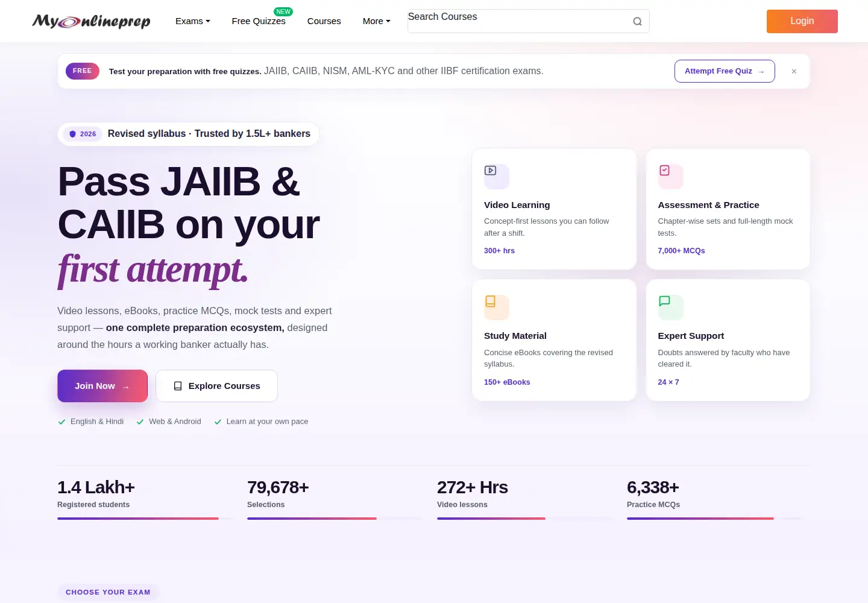Open Free Quizzes from the navbar
868x603 pixels.
[259, 21]
